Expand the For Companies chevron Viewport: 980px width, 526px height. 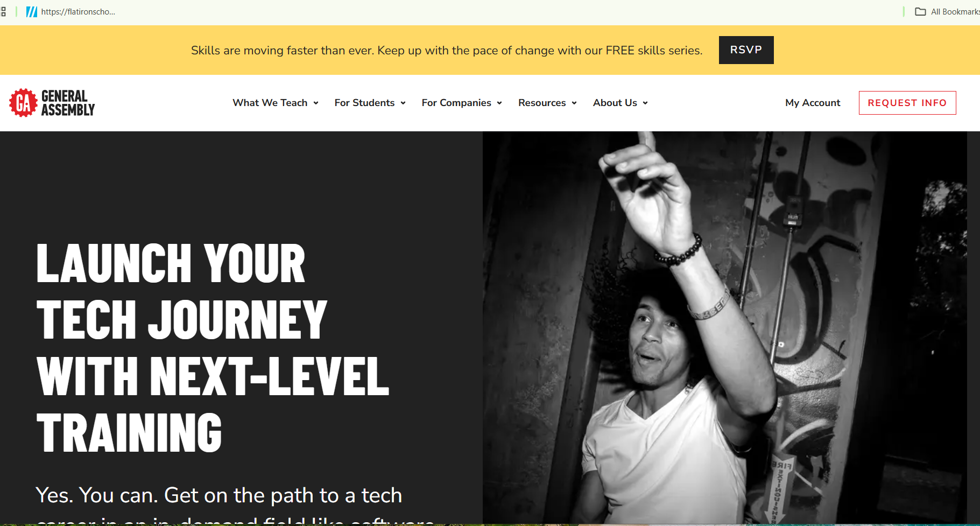coord(499,103)
